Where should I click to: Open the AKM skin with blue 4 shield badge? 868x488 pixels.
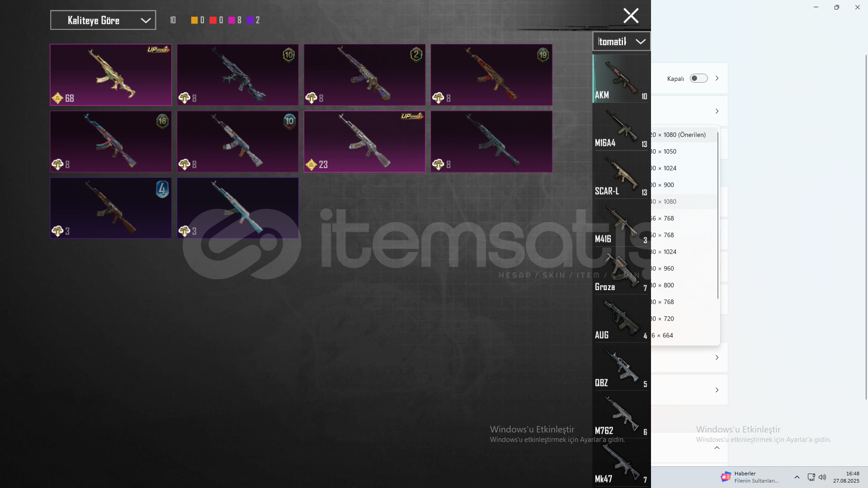(111, 208)
